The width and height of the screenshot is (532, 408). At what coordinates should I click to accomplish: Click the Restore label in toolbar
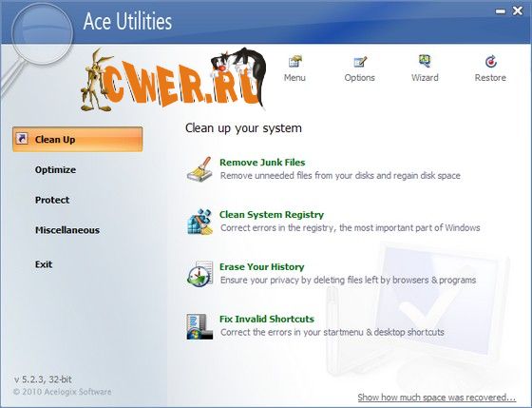coord(490,78)
